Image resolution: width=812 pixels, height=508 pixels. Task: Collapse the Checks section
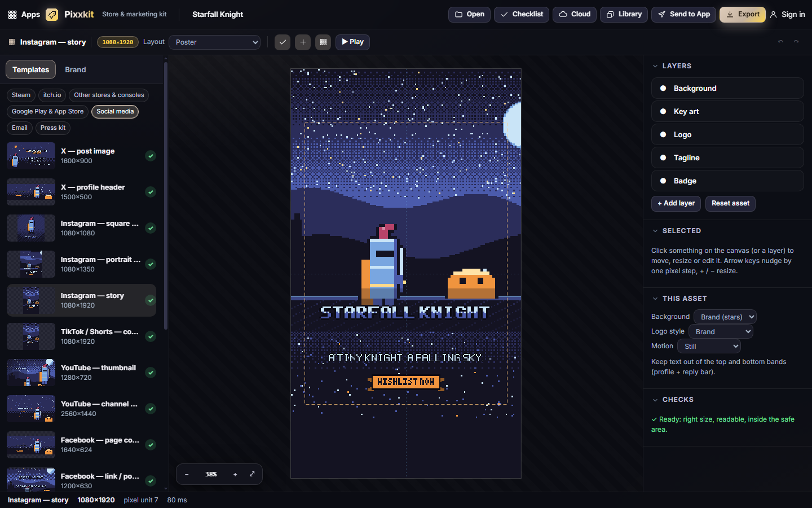coord(655,400)
